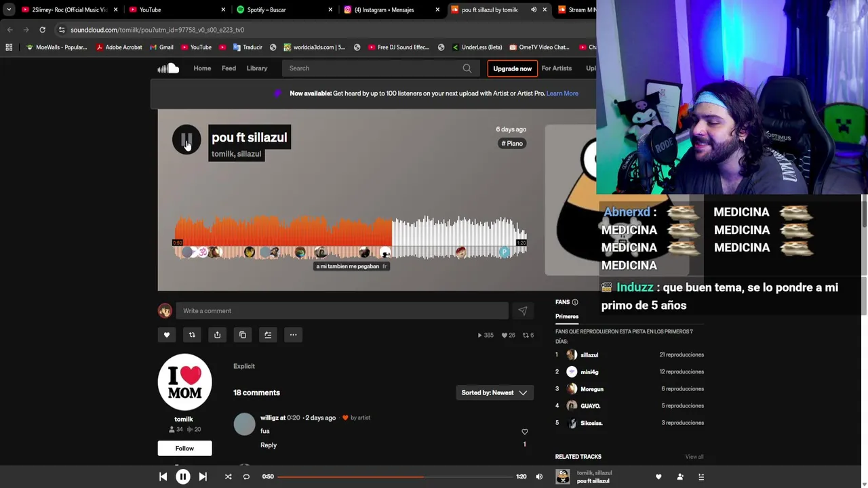Open the Traducir bookmark
This screenshot has width=868, height=488.
(x=247, y=47)
